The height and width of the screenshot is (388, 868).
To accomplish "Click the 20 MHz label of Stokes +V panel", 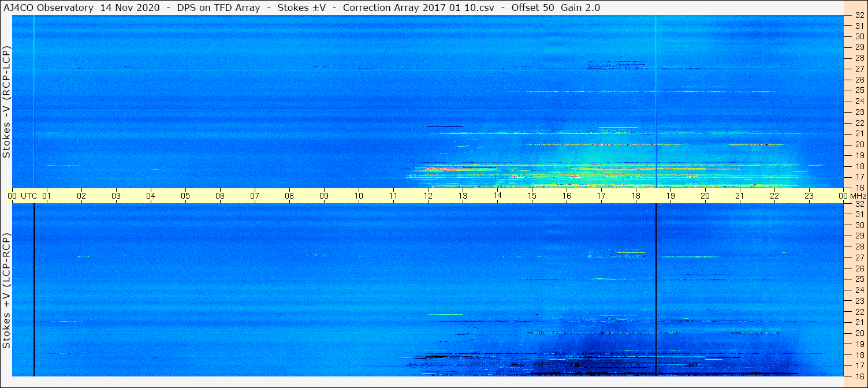I will click(x=859, y=333).
